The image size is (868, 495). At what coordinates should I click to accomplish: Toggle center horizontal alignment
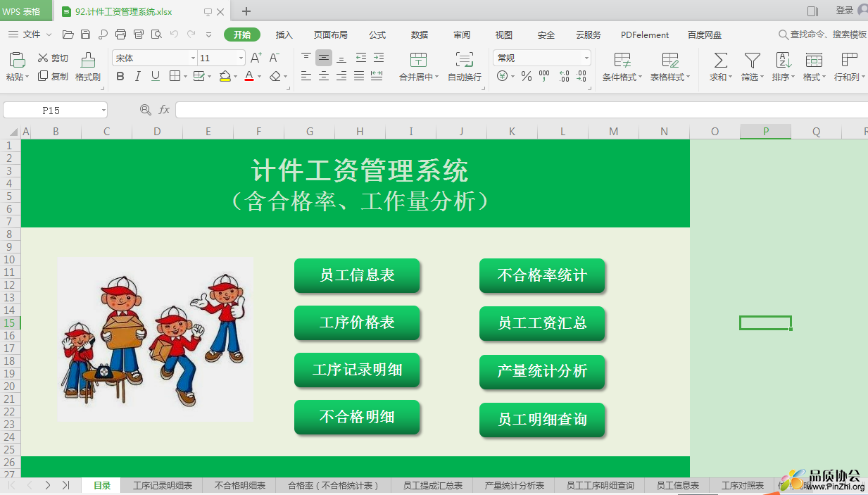tap(324, 76)
